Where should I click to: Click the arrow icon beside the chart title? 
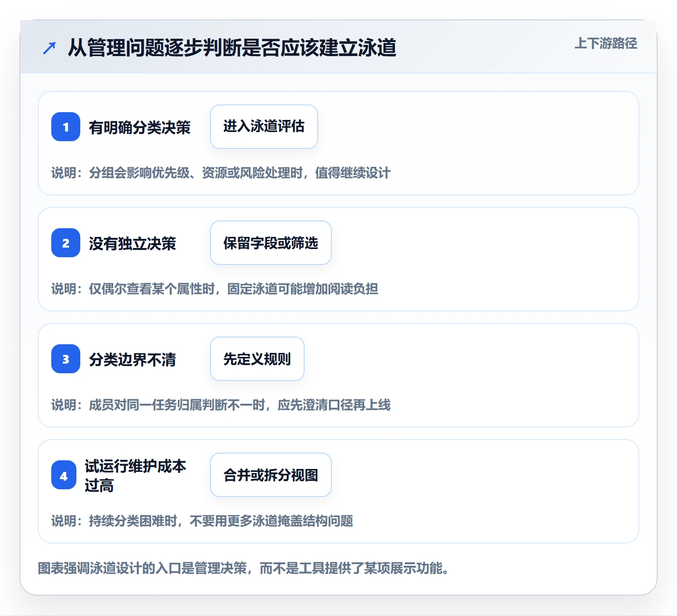click(x=49, y=48)
